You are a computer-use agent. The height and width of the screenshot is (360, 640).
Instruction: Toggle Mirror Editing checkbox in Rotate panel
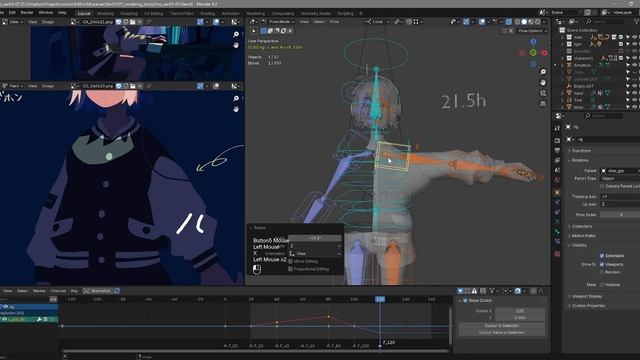[x=290, y=261]
